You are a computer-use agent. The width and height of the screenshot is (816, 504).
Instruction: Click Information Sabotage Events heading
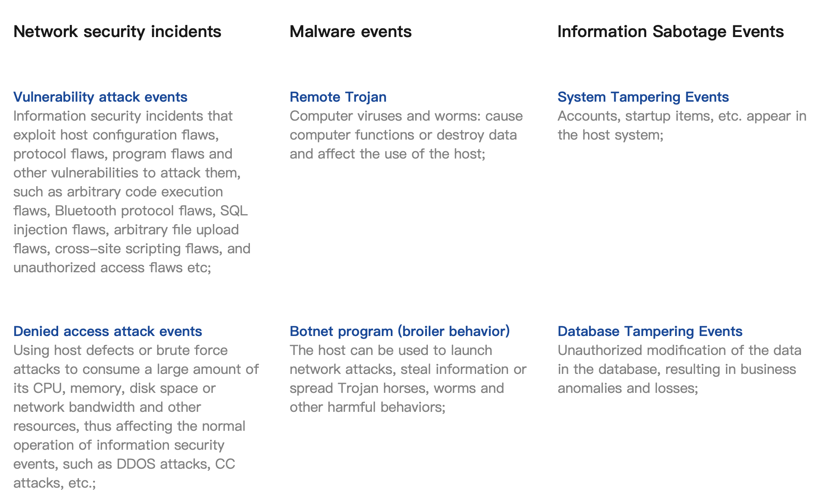(670, 31)
